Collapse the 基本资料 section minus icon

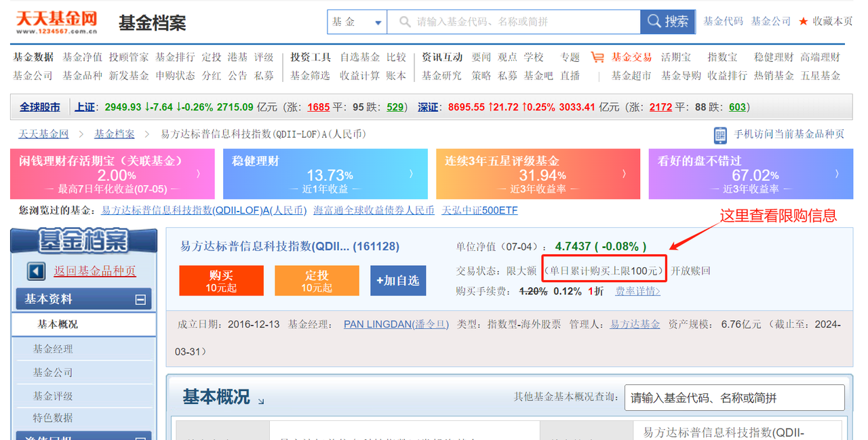[x=140, y=299]
